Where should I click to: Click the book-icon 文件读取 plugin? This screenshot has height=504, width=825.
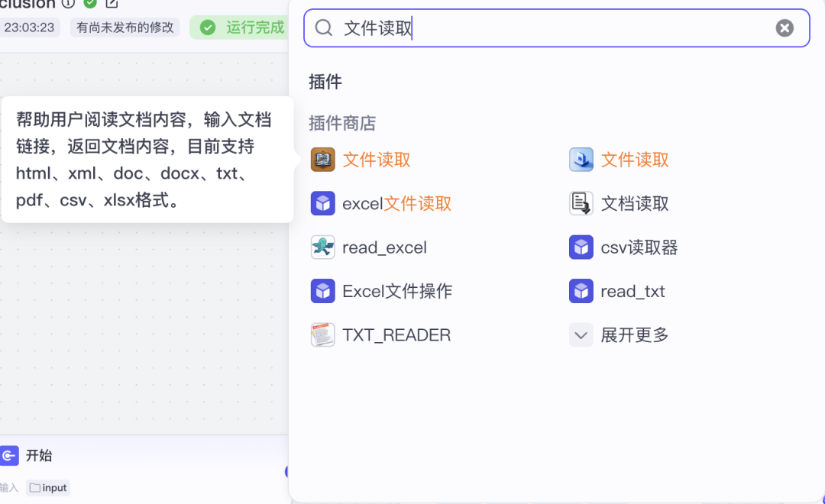tap(323, 160)
